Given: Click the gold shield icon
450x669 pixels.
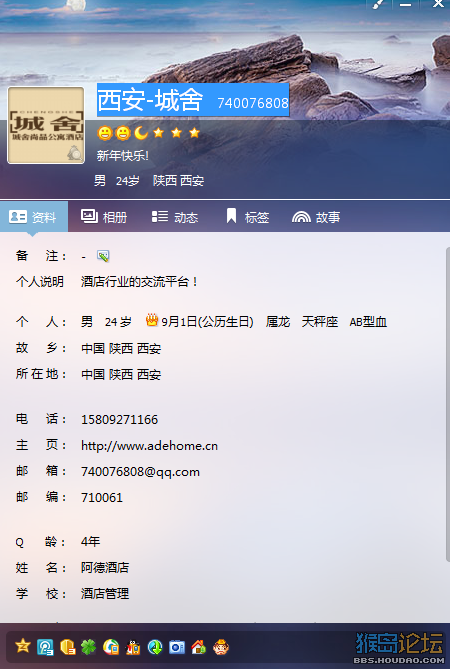Looking at the screenshot, I should [67, 647].
